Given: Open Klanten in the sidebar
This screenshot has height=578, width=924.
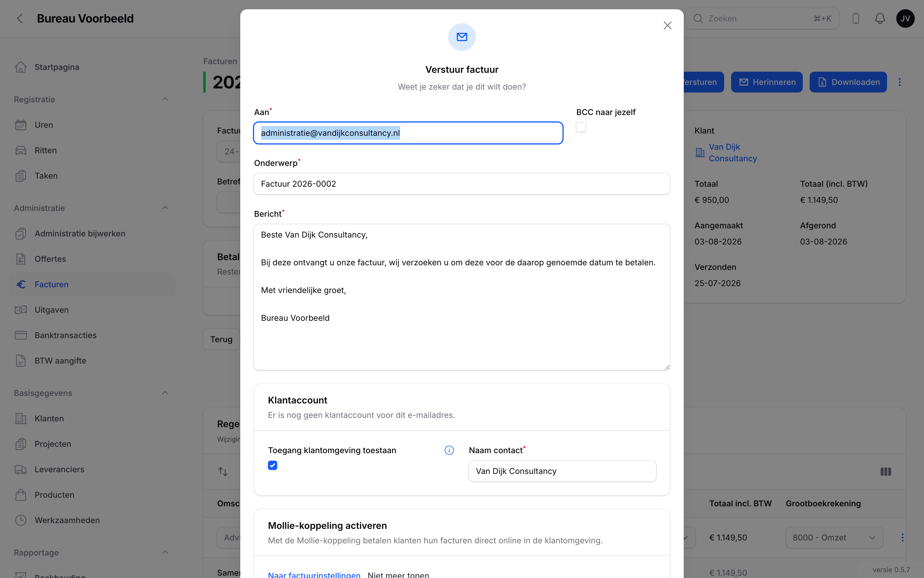Looking at the screenshot, I should [x=49, y=418].
